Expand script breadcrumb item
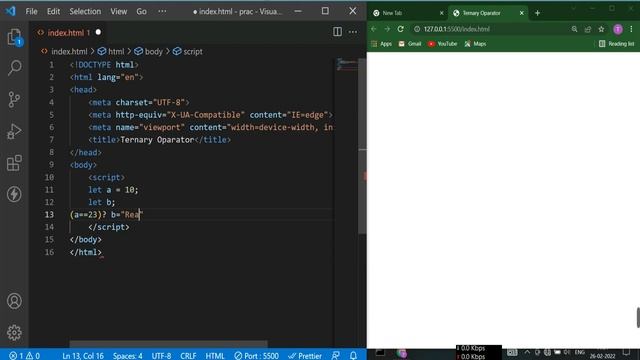Screen dimensions: 640x360 pos(193,51)
